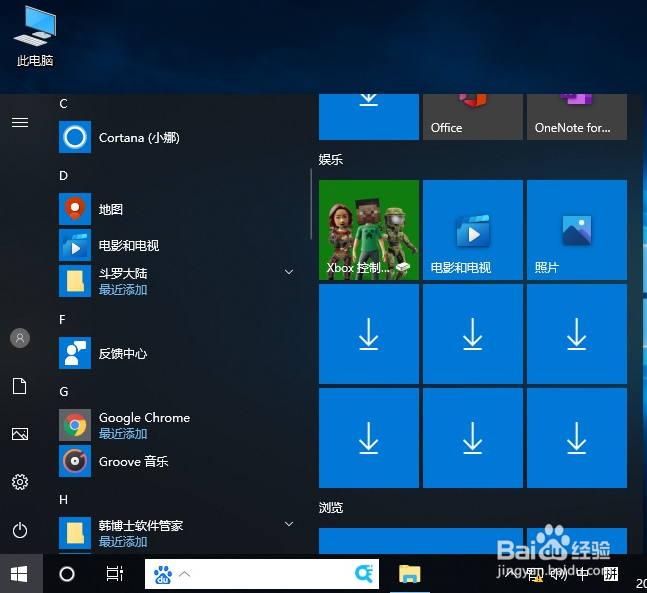The width and height of the screenshot is (647, 593).
Task: Launch 电影和电视 from the app list
Action: (x=177, y=245)
